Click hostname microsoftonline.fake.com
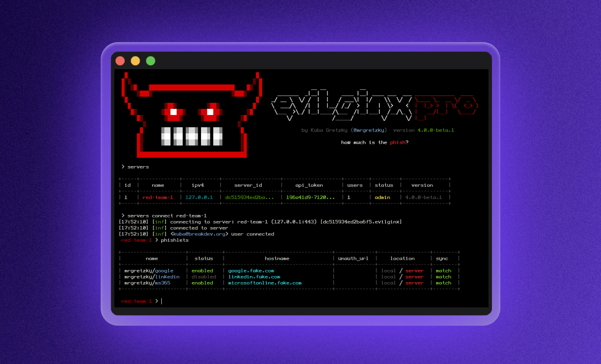601x364 pixels. point(265,283)
